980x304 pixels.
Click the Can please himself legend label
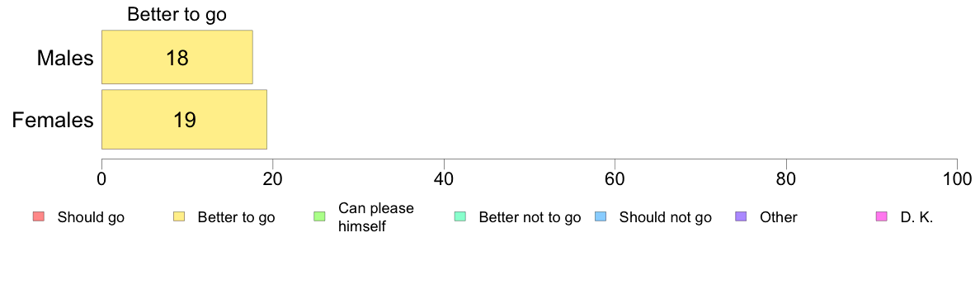[375, 217]
